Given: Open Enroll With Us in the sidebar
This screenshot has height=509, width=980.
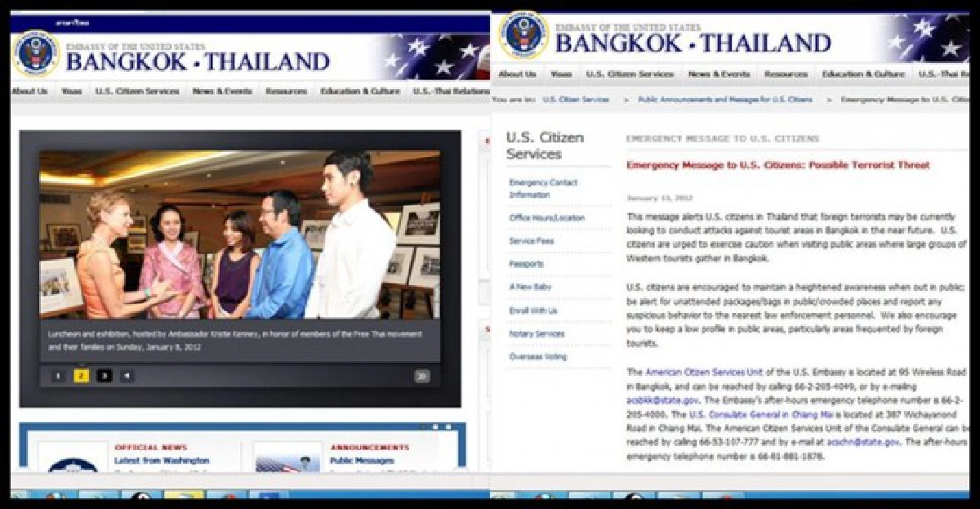Looking at the screenshot, I should pos(533,310).
